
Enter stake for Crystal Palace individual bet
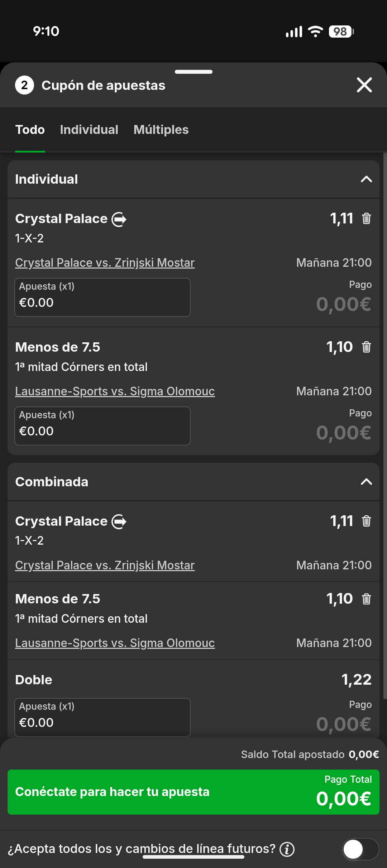pyautogui.click(x=102, y=298)
